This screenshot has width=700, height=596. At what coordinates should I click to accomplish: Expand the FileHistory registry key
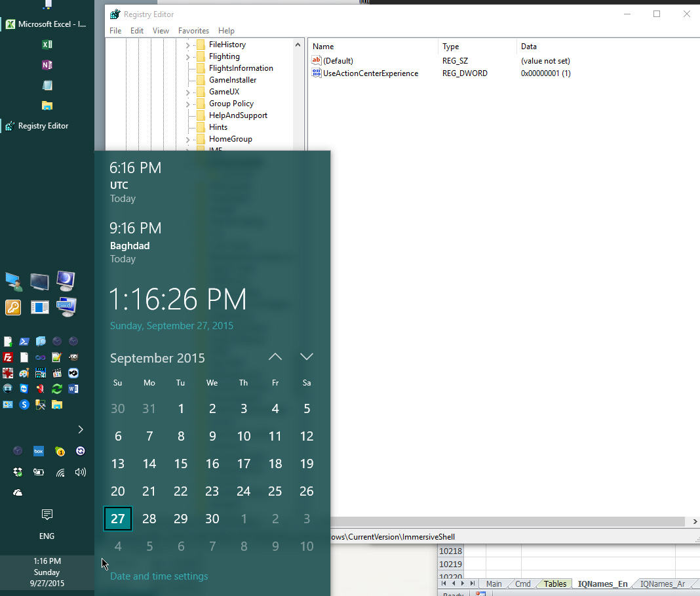(x=187, y=45)
